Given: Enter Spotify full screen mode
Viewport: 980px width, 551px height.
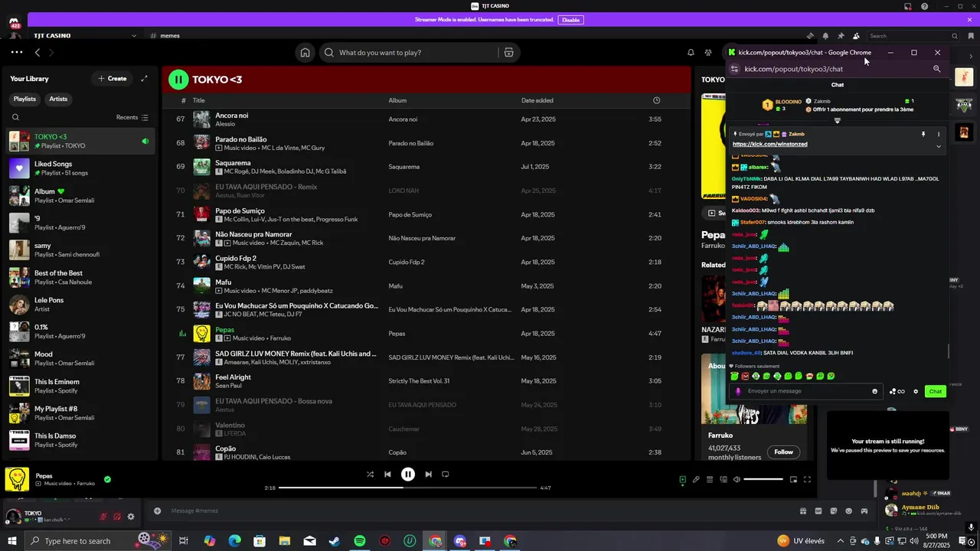Looking at the screenshot, I should click(807, 480).
